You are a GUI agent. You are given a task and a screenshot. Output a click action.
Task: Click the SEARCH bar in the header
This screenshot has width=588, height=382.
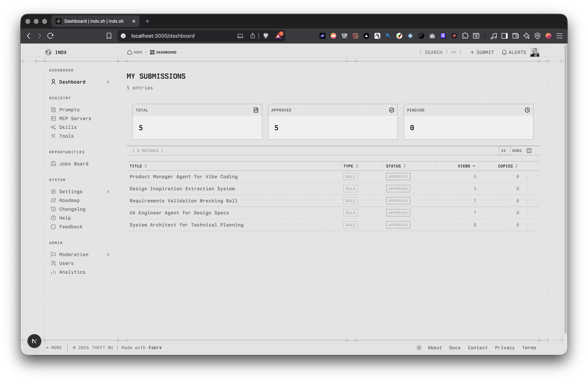coord(440,52)
